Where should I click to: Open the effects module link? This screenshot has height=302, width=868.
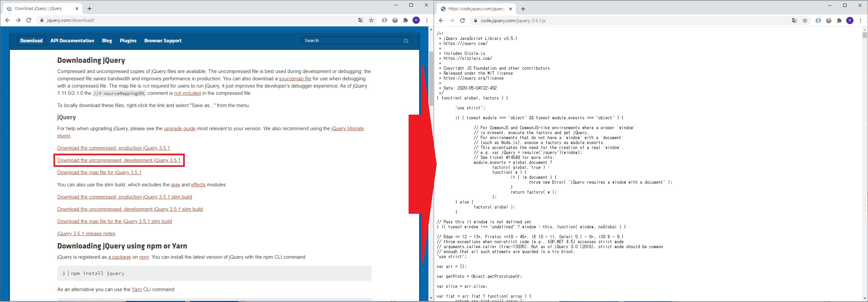(198, 185)
